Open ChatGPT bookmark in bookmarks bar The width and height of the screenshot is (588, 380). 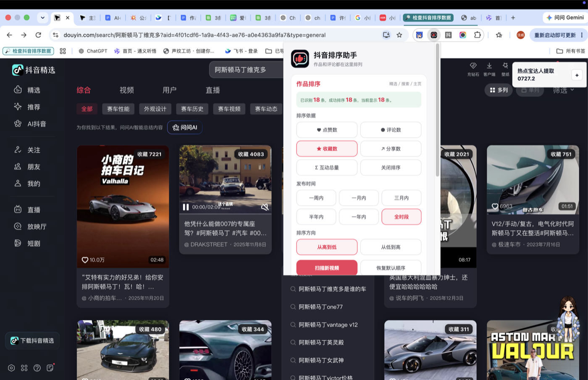[x=92, y=51]
